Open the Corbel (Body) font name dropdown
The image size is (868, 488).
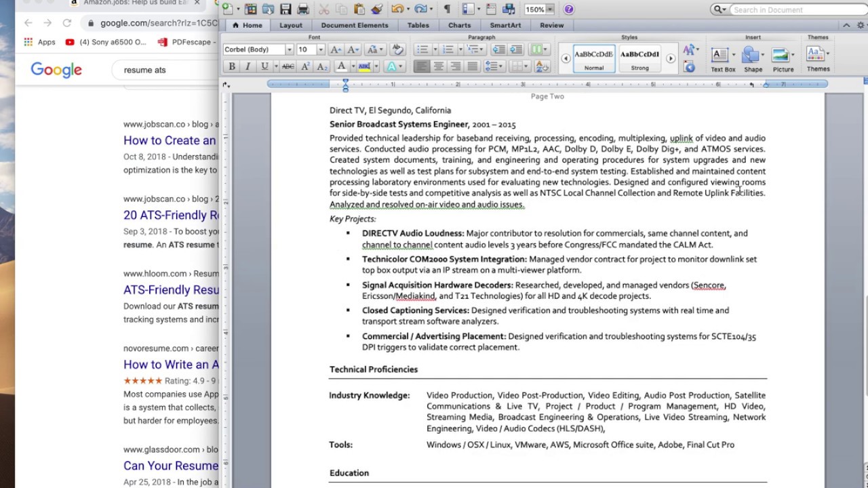coord(289,49)
